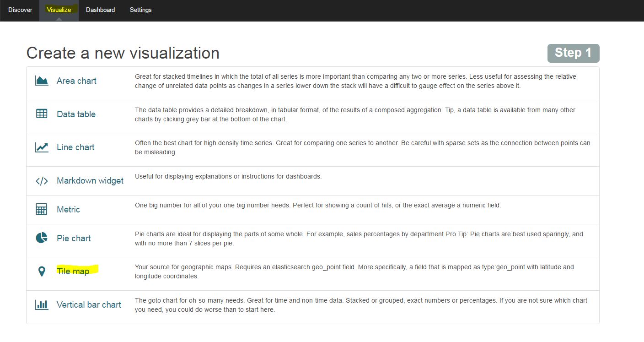644x342 pixels.
Task: Select the highlighted Visualize tab
Action: (59, 10)
